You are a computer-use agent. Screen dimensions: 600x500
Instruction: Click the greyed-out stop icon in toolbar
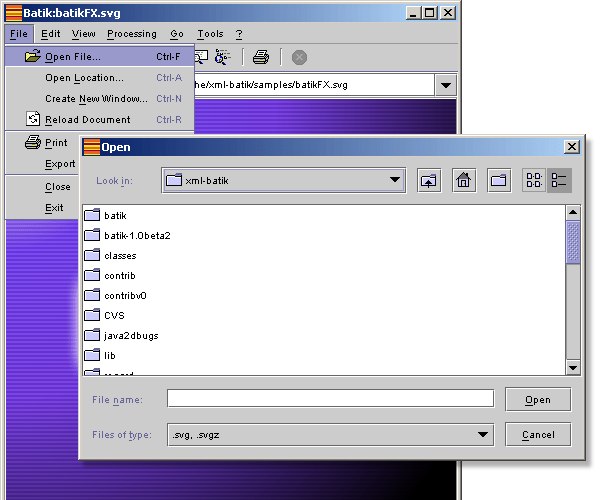[x=299, y=57]
